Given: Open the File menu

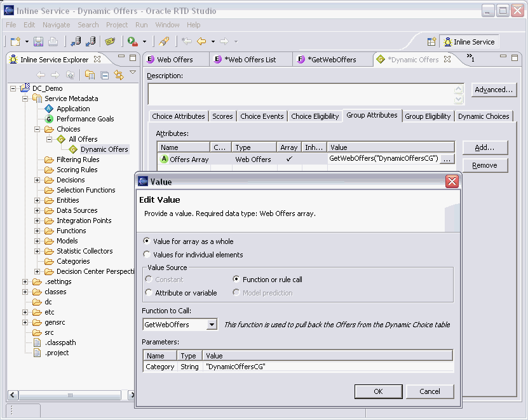Looking at the screenshot, I should [x=11, y=25].
